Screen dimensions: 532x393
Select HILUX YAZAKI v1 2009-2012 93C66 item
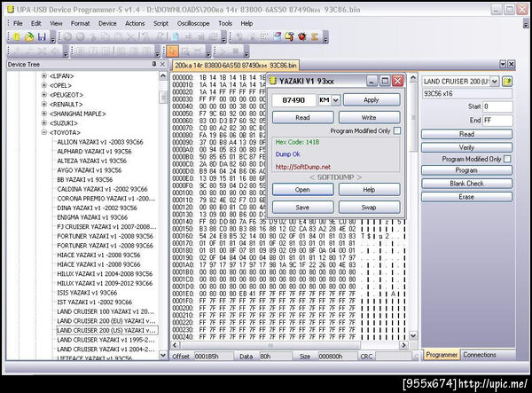[x=105, y=283]
